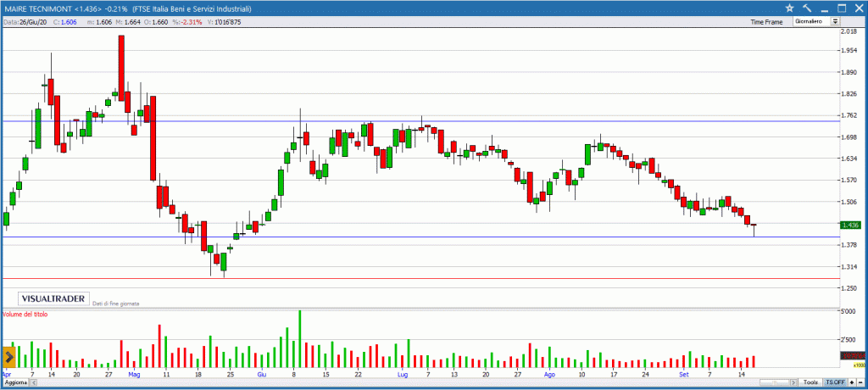Click the Set month marker
The width and height of the screenshot is (868, 390).
point(684,375)
